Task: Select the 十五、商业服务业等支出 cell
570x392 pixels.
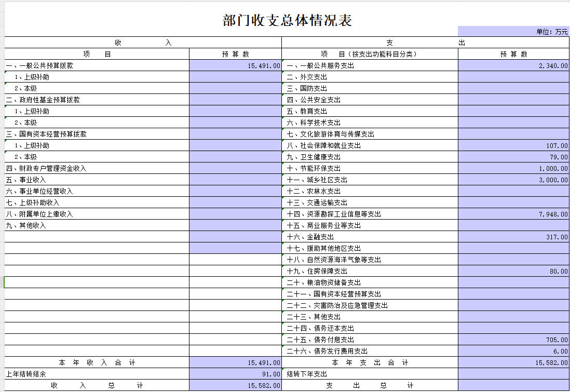Action: tap(370, 225)
